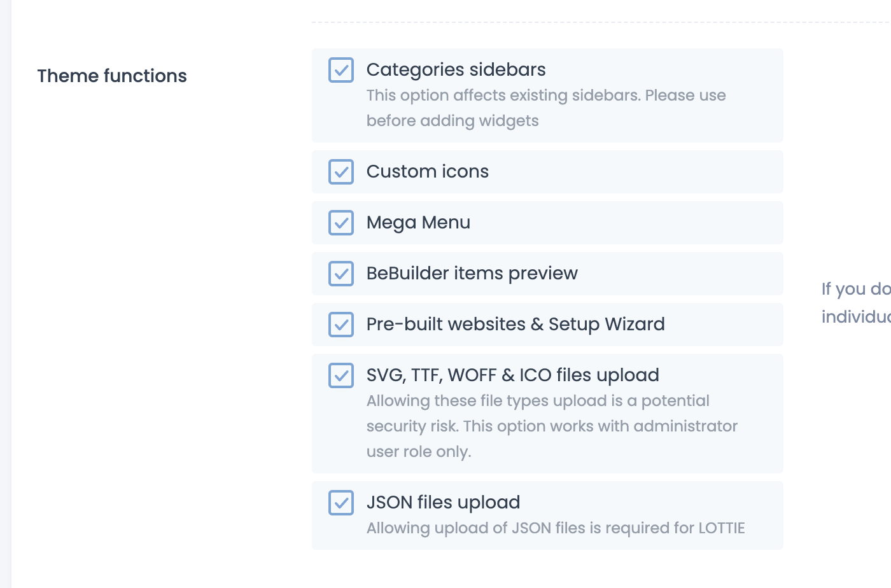Click the 'BeBuilder items preview' label
The width and height of the screenshot is (891, 588).
(472, 273)
